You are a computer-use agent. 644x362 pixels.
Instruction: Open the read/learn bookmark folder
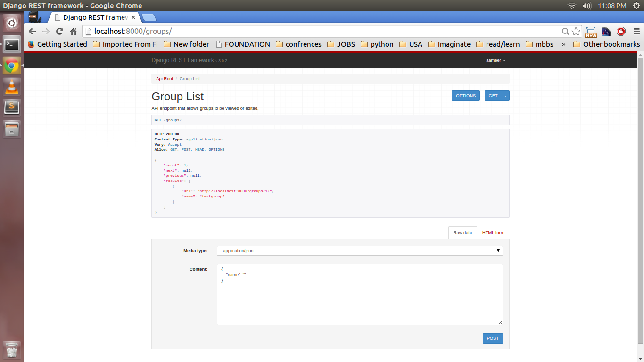click(x=498, y=44)
